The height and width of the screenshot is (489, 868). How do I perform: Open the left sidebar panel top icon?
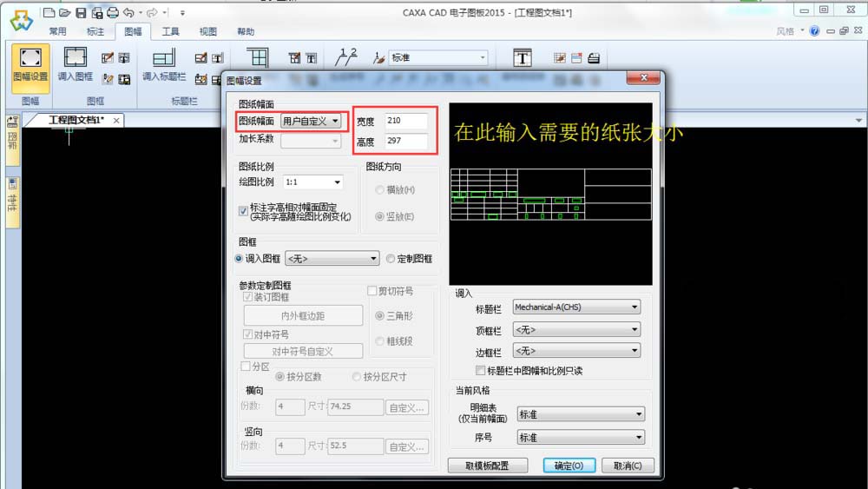tap(12, 122)
